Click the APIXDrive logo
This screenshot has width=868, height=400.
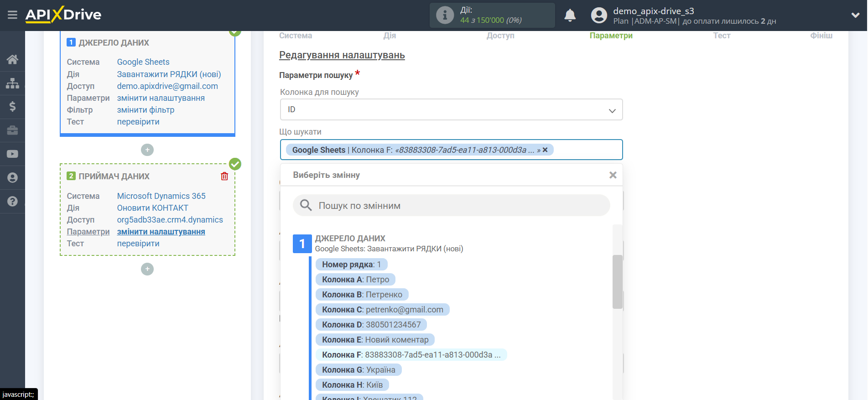tap(63, 15)
